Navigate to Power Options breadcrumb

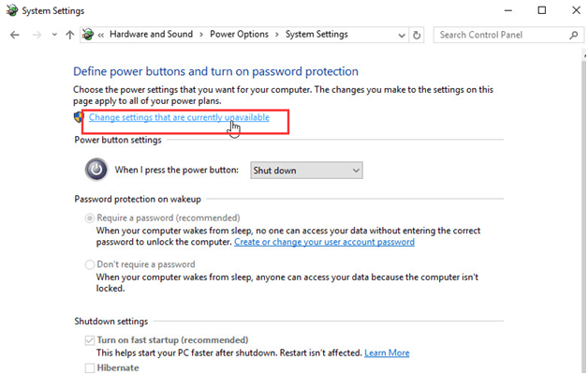[239, 35]
